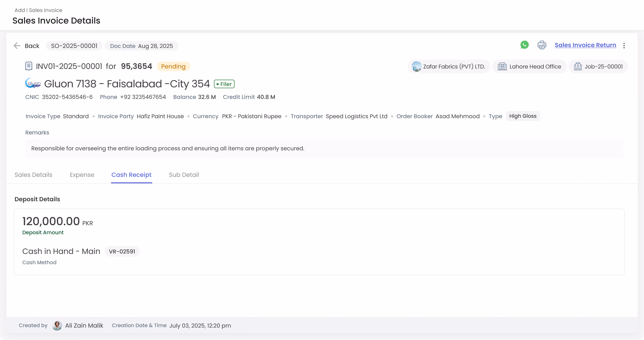Click the Zafar Fabrics company avatar
The width and height of the screenshot is (644, 340).
tap(417, 66)
